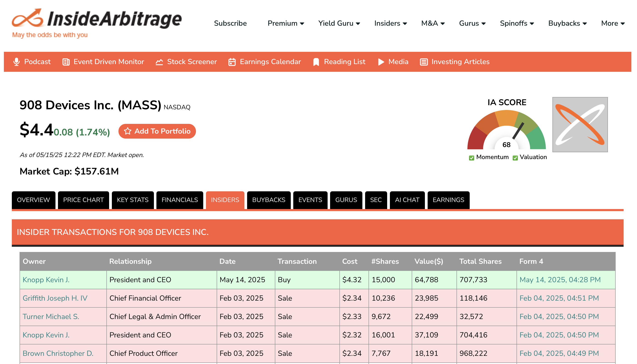The image size is (637, 364).
Task: Click the InsideArbitrage infinity logo
Action: (x=28, y=18)
